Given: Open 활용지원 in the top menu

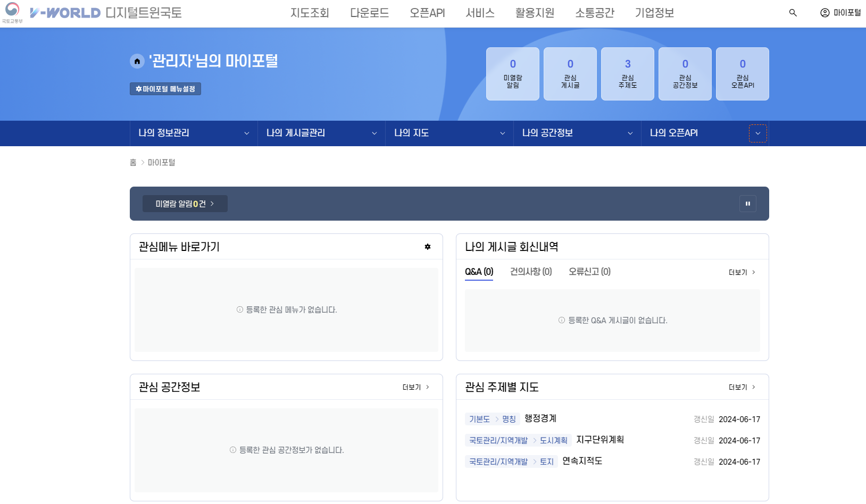Looking at the screenshot, I should pyautogui.click(x=535, y=13).
